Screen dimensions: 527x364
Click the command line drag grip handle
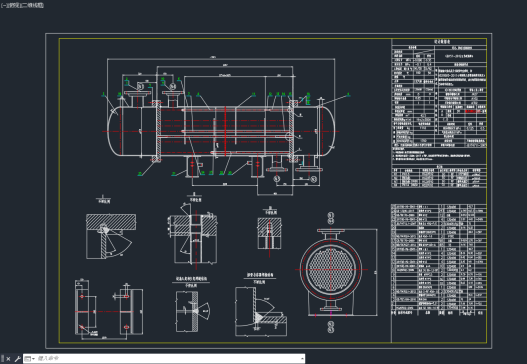pyautogui.click(x=3, y=359)
